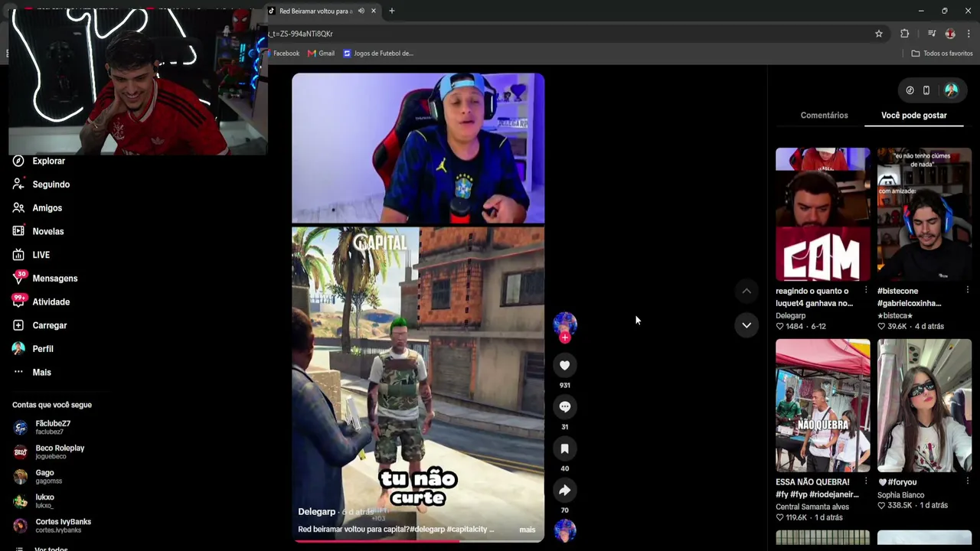The height and width of the screenshot is (551, 980).
Task: Open options for 'reagindo o quanto' video
Action: (866, 291)
